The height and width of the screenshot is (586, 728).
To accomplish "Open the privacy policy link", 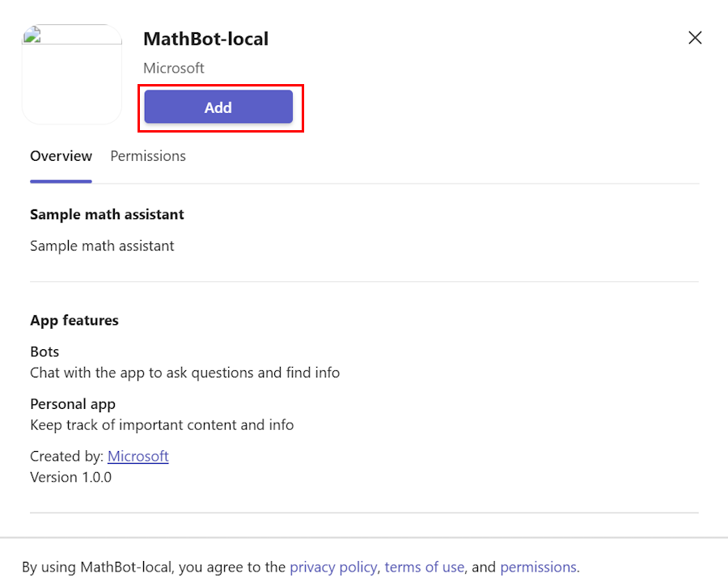I will tap(333, 567).
